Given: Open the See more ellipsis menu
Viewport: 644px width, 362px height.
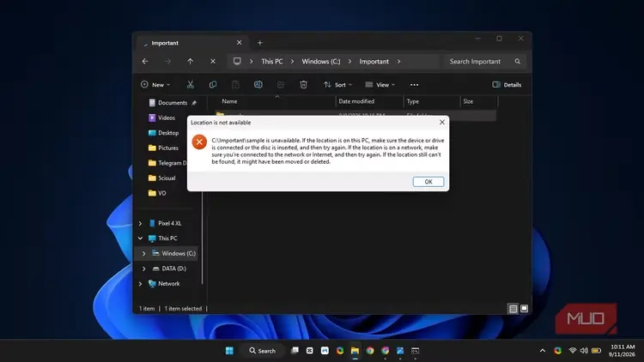Looking at the screenshot, I should (x=414, y=85).
